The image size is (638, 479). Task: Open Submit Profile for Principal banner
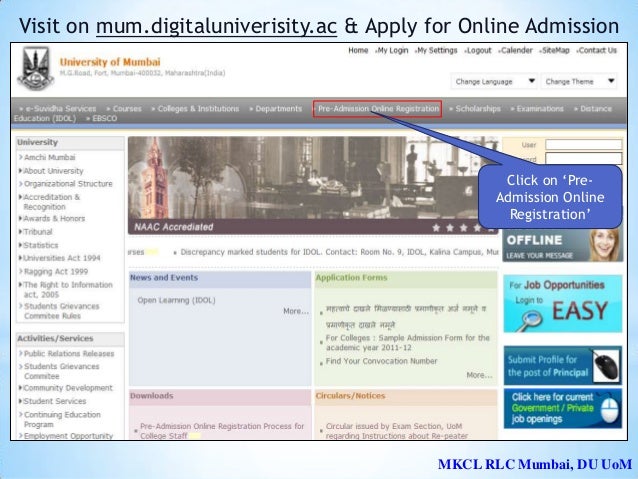tap(563, 365)
